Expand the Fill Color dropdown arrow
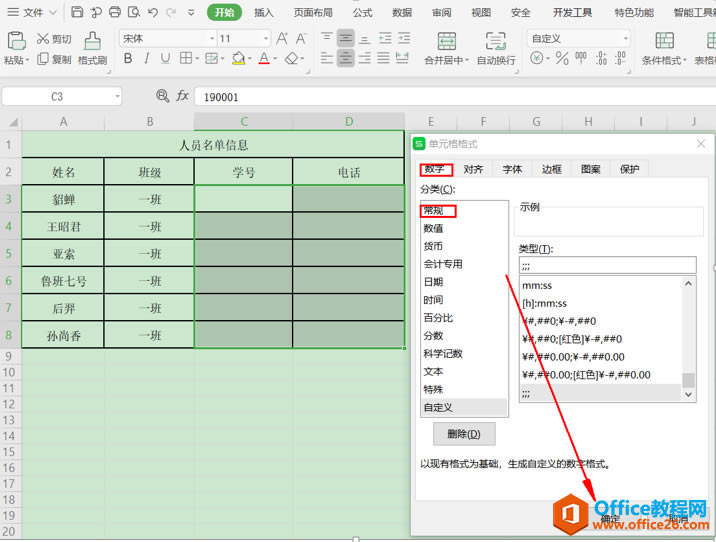Viewport: 716px width, 542px height. point(249,58)
